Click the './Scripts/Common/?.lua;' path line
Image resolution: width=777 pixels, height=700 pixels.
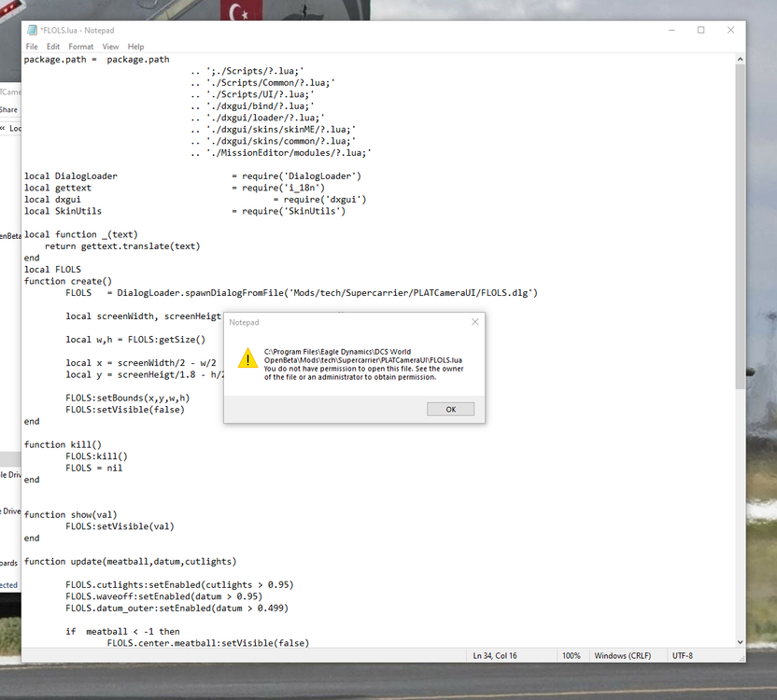(263, 83)
